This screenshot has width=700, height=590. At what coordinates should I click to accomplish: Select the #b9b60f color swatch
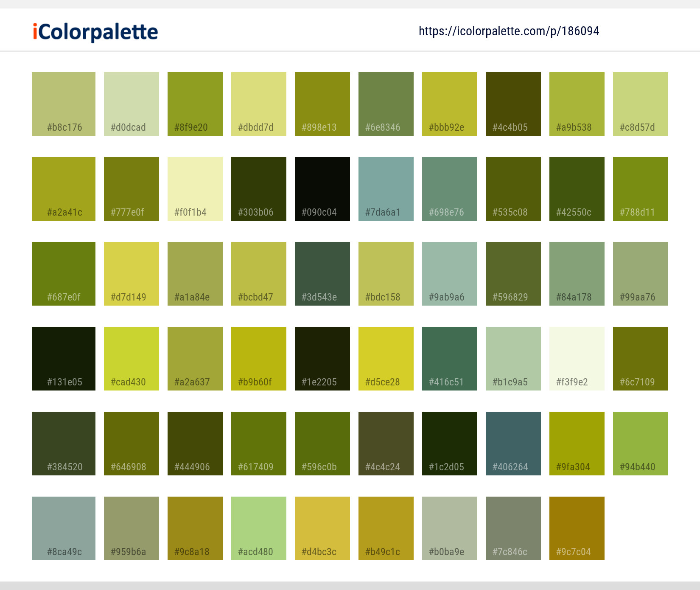(x=259, y=359)
